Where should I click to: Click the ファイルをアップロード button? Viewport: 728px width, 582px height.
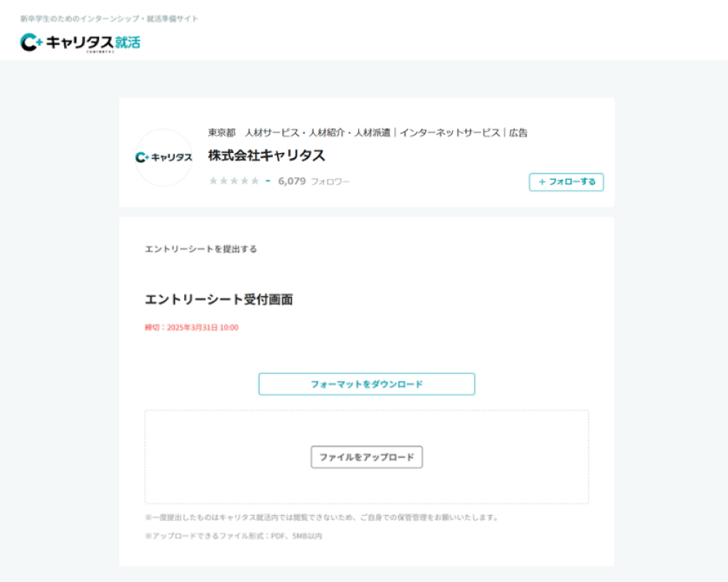point(367,457)
